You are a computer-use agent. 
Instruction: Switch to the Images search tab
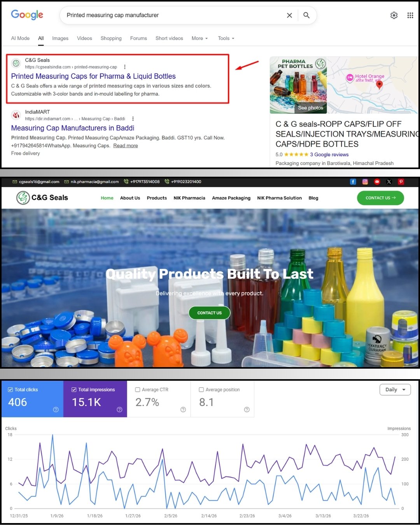60,38
